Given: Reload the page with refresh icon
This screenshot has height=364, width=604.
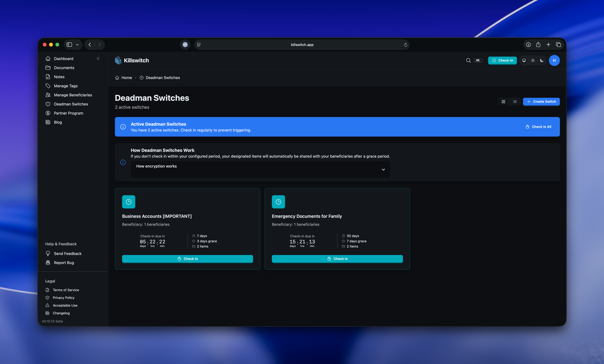Looking at the screenshot, I should [405, 45].
